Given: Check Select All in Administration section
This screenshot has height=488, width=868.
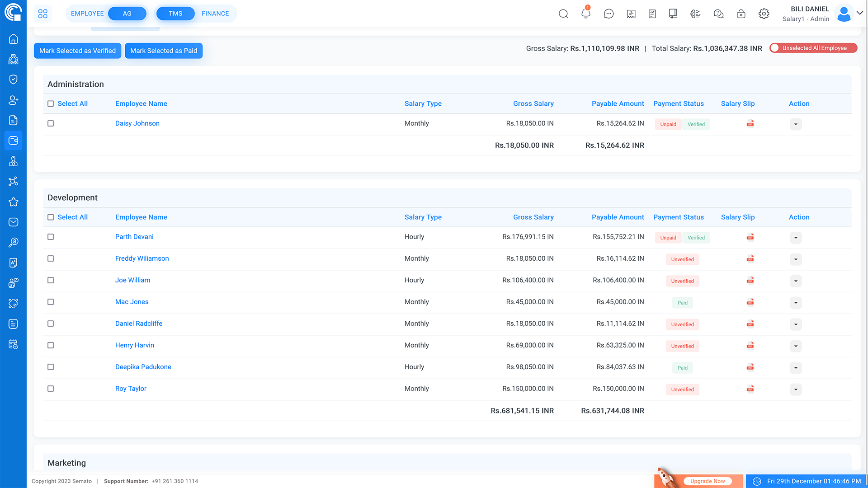Looking at the screenshot, I should (x=51, y=103).
